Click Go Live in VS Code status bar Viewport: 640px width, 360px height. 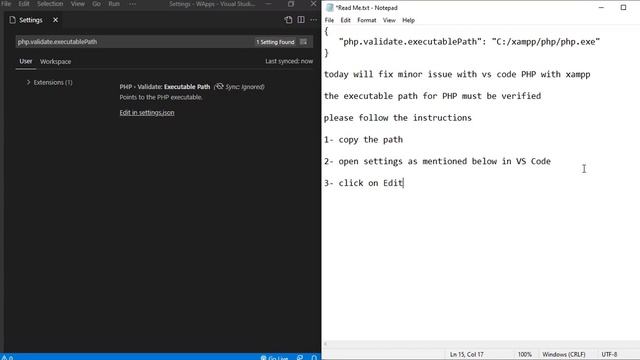coord(274,358)
